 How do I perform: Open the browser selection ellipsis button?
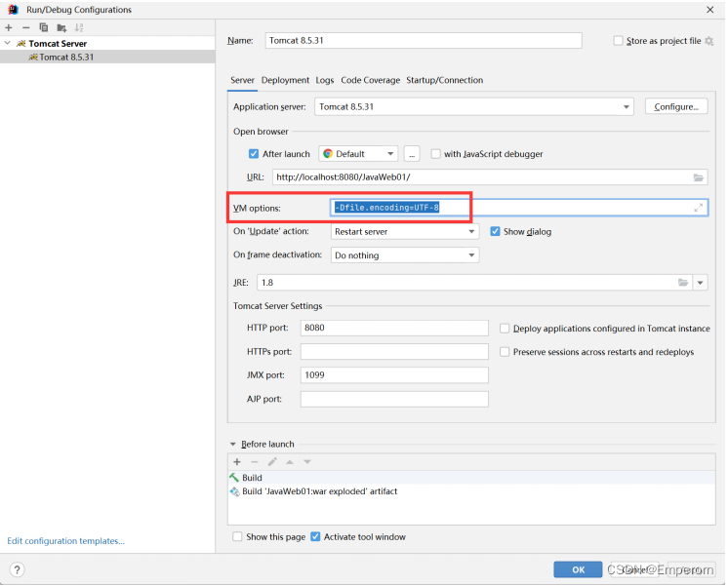412,154
